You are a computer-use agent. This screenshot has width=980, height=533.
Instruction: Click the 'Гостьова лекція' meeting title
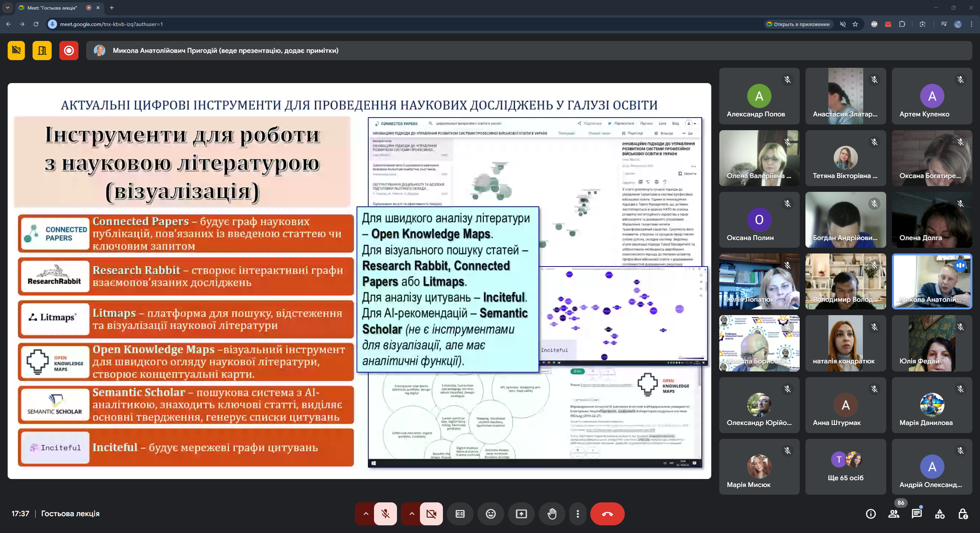pyautogui.click(x=70, y=514)
